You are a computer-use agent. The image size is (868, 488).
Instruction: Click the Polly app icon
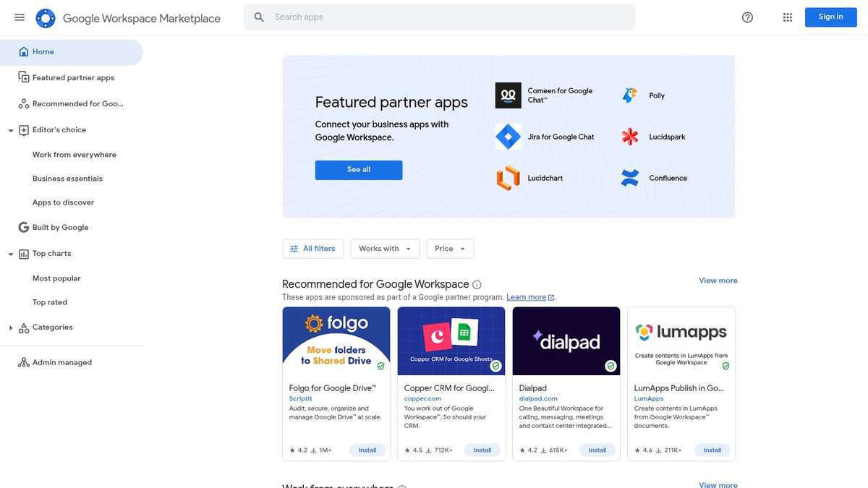pos(629,95)
